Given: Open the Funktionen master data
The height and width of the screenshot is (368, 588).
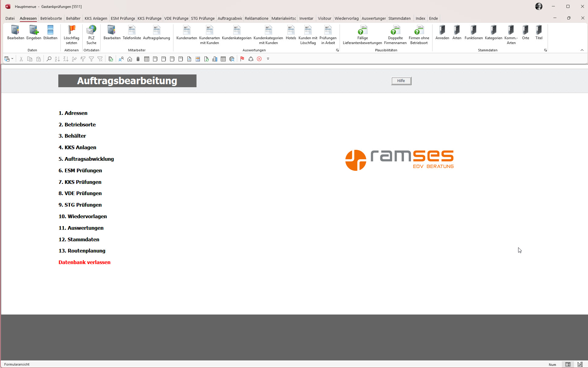Looking at the screenshot, I should click(x=473, y=33).
